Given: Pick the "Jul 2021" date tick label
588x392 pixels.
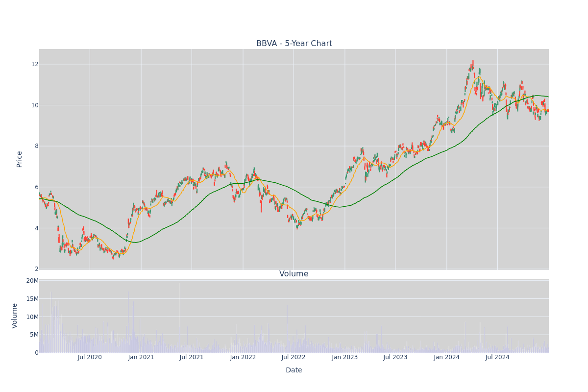Looking at the screenshot, I should click(x=192, y=357).
